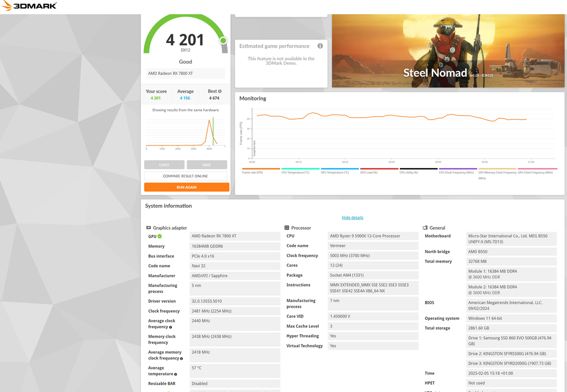Open info icon next to Estimated game performance
The width and height of the screenshot is (567, 392).
(x=320, y=46)
